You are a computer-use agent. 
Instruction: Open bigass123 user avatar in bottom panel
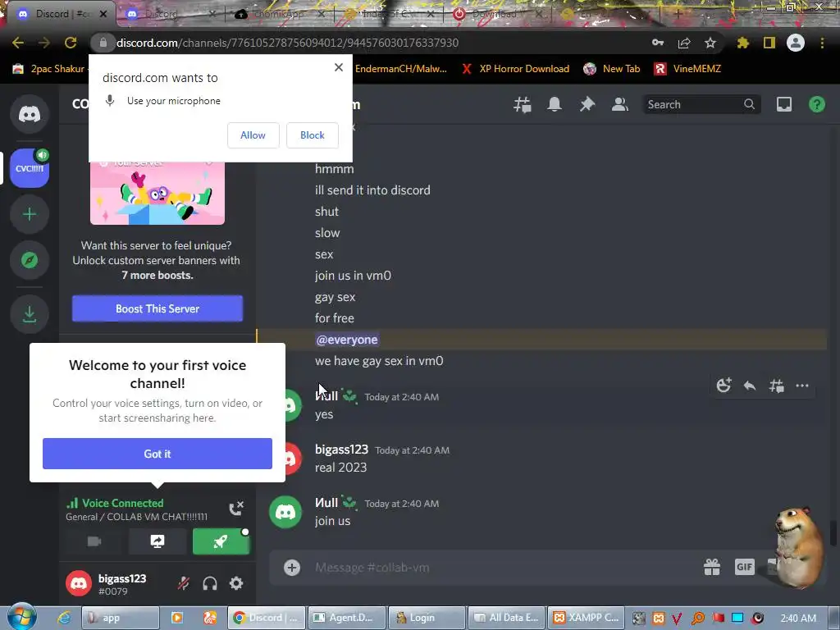tap(79, 583)
